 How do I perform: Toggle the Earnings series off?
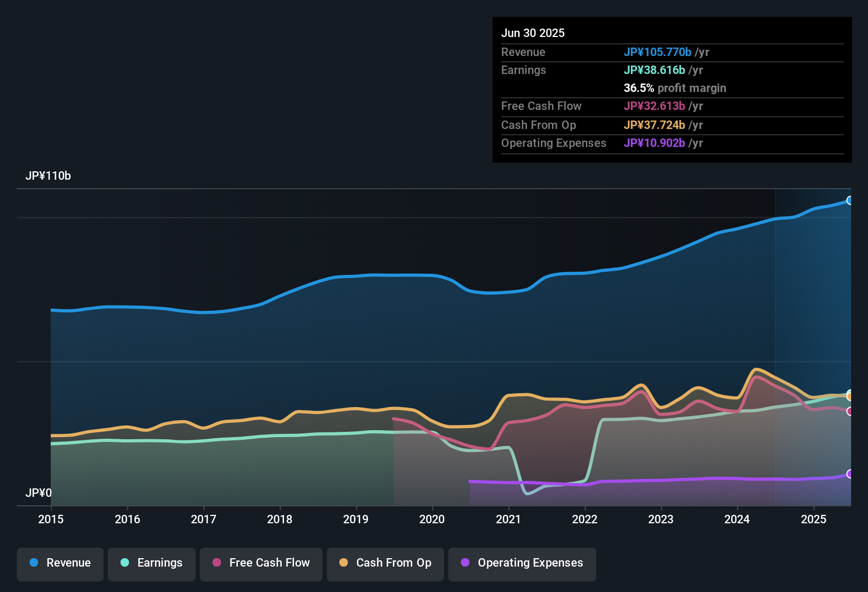pyautogui.click(x=151, y=563)
